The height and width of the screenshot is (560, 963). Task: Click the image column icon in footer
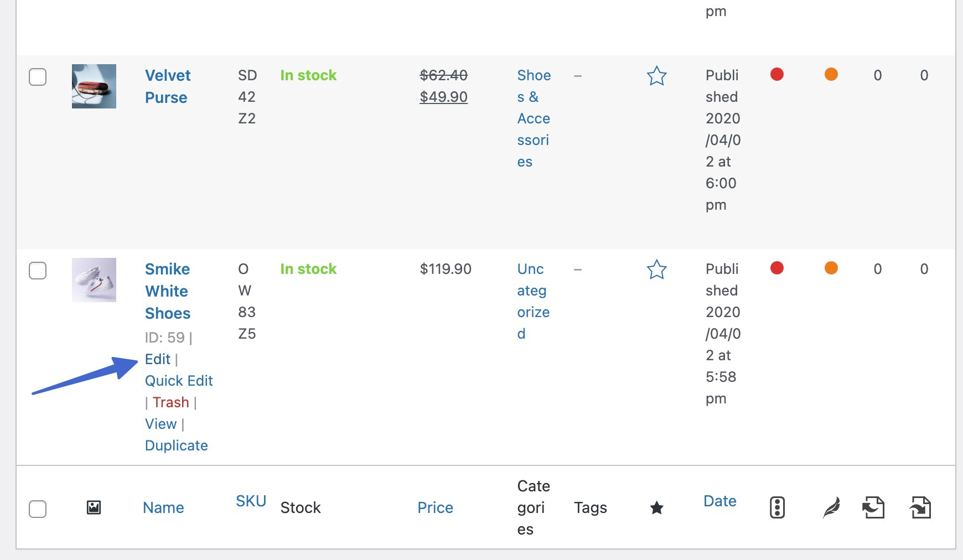coord(94,507)
